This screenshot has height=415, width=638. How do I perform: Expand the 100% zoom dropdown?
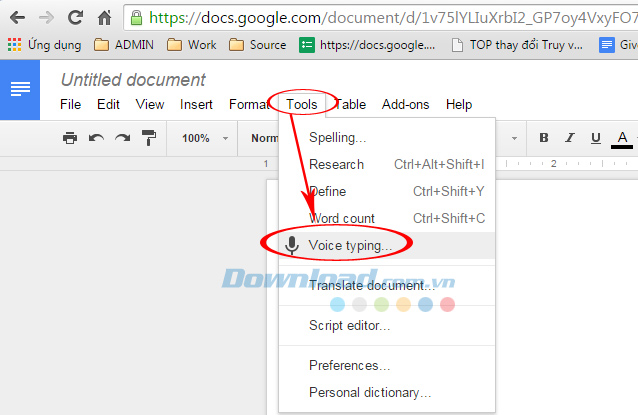[x=204, y=138]
